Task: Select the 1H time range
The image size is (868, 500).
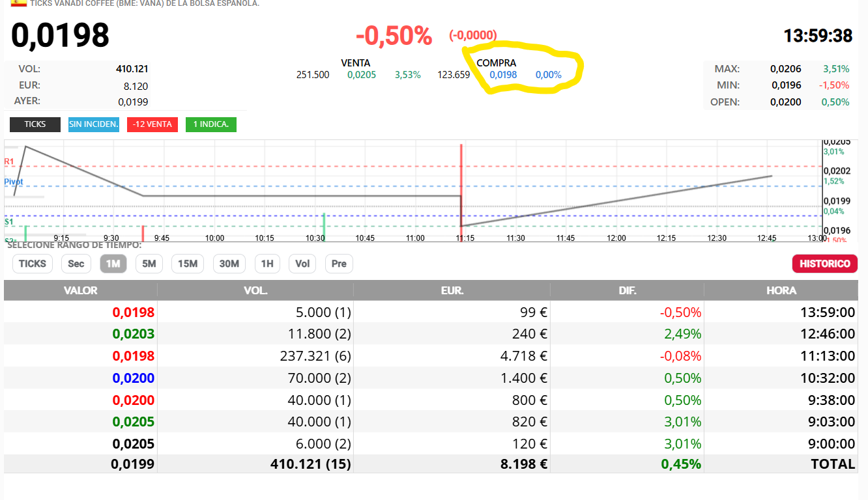Action: (x=267, y=264)
